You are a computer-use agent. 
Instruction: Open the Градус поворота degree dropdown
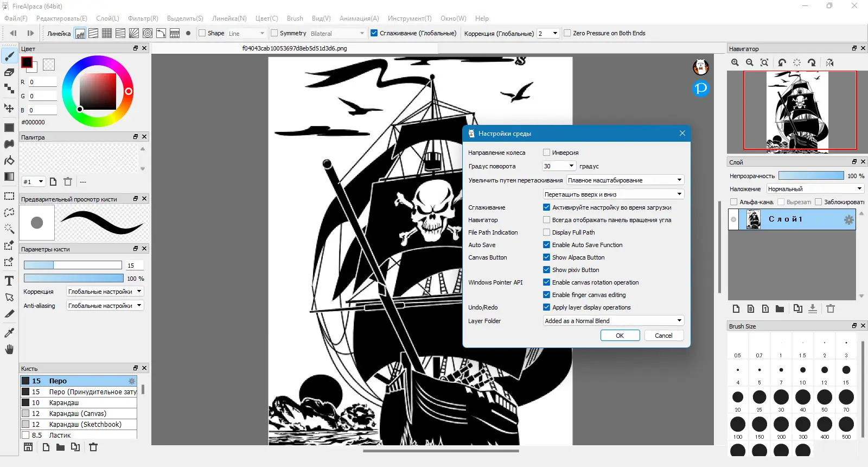[x=559, y=166]
